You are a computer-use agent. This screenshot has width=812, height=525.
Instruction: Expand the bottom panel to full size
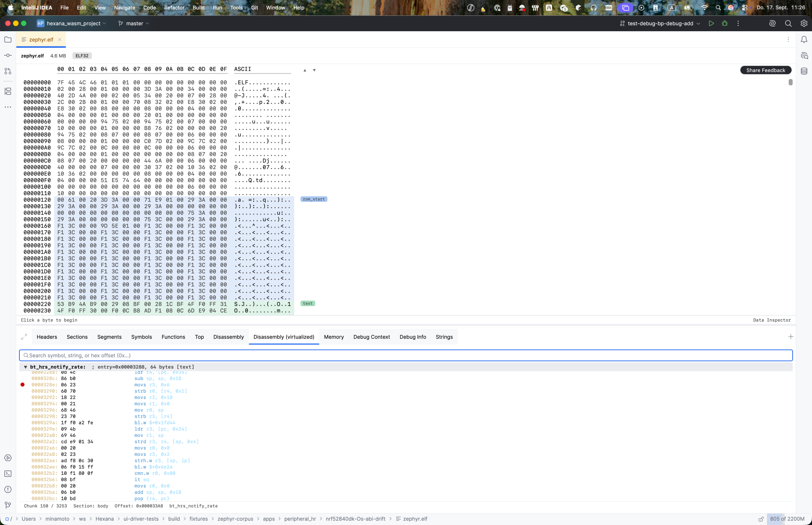point(24,337)
